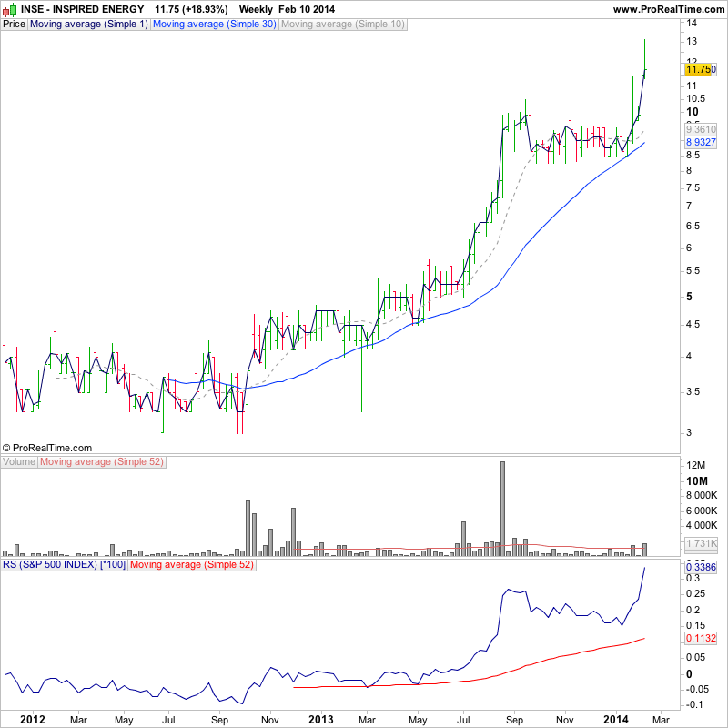728x728 pixels.
Task: Click the Weekly timeframe label
Action: click(x=256, y=9)
